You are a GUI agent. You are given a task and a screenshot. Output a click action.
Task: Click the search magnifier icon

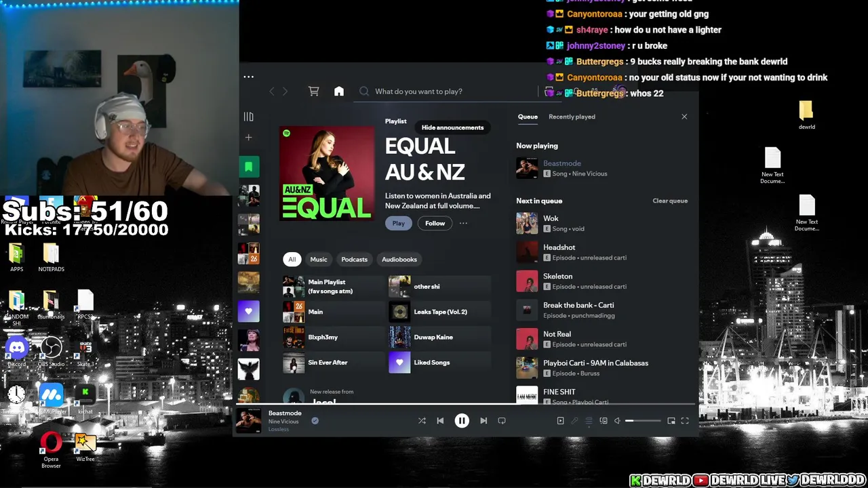pos(364,91)
